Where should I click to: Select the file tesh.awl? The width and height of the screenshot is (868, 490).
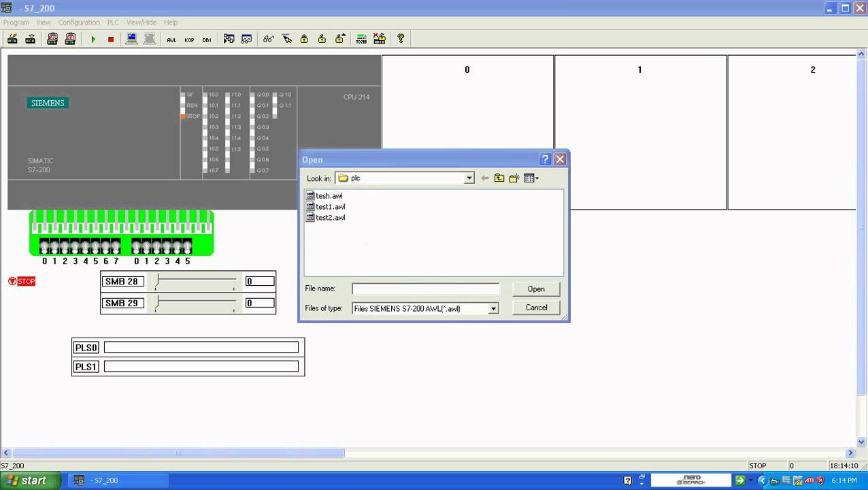[x=324, y=196]
